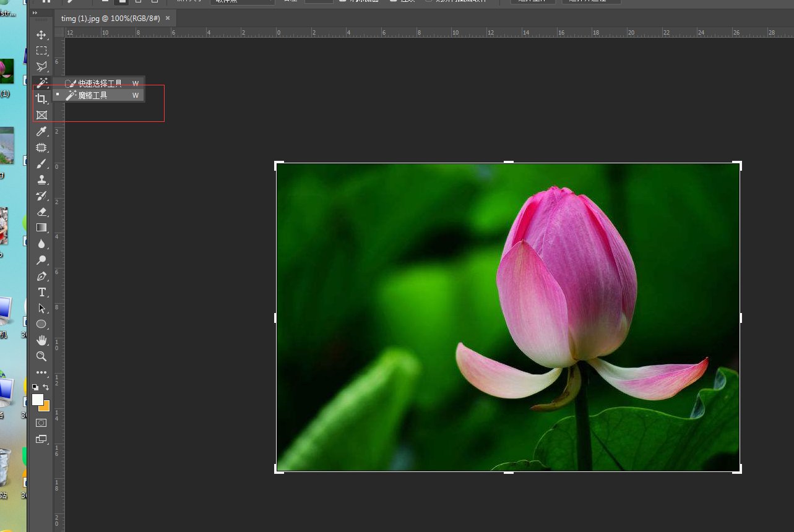
Task: Expand the toolbar using the double-arrow
Action: click(35, 12)
